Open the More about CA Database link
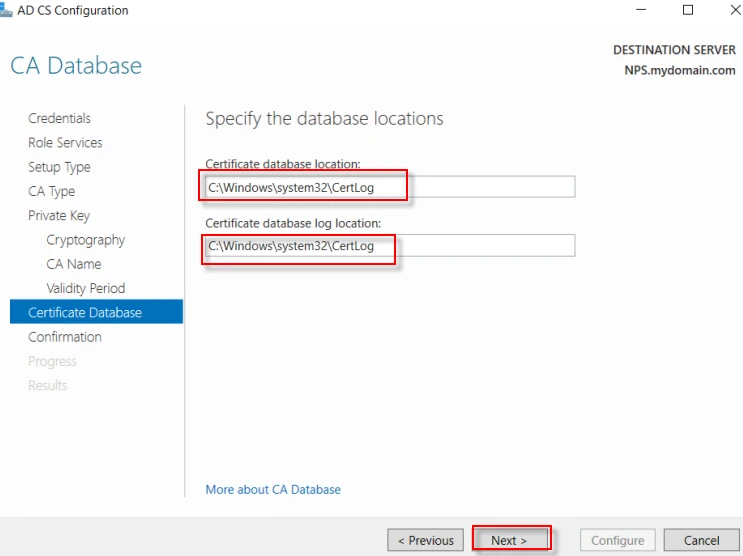Image resolution: width=743 pixels, height=556 pixels. [x=273, y=490]
